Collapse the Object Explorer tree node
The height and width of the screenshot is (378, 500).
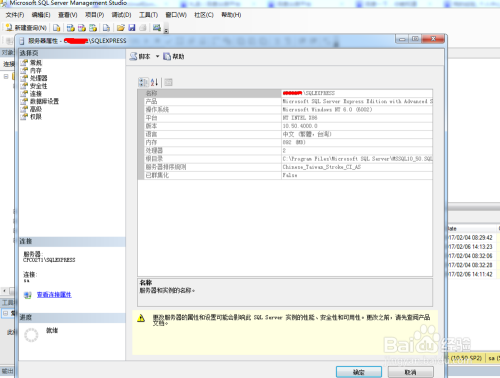point(6,77)
